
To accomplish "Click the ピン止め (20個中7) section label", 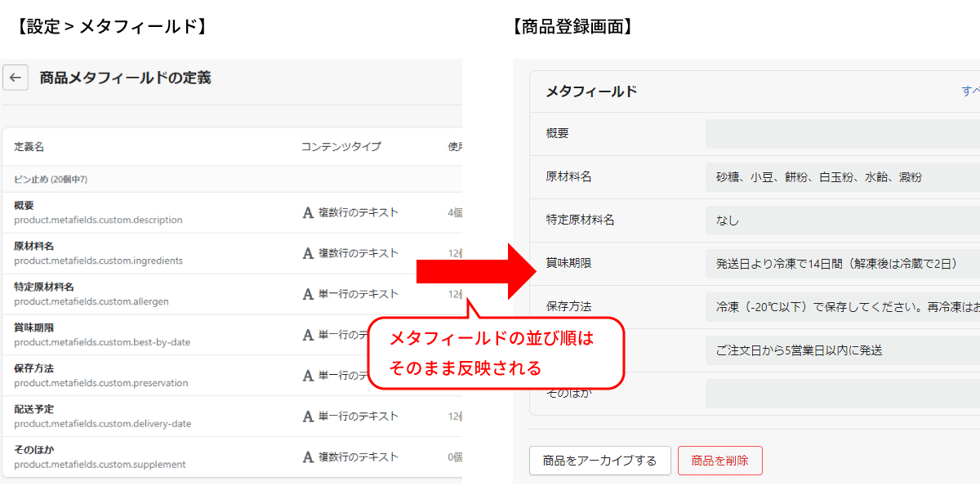I will click(x=51, y=179).
